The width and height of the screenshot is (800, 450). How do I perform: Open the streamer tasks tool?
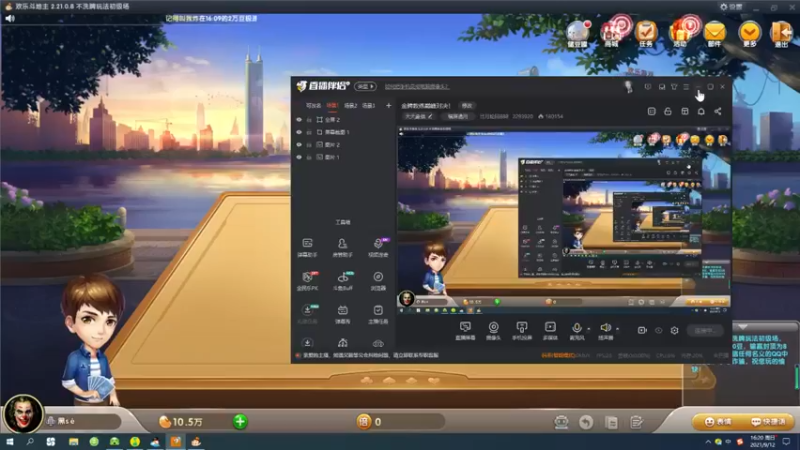click(378, 314)
